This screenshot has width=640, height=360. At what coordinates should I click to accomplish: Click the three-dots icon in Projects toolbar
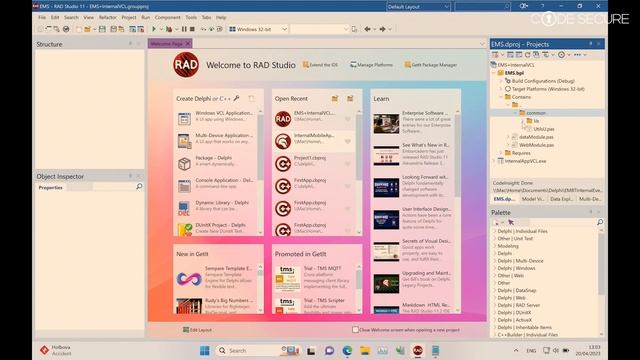(577, 54)
